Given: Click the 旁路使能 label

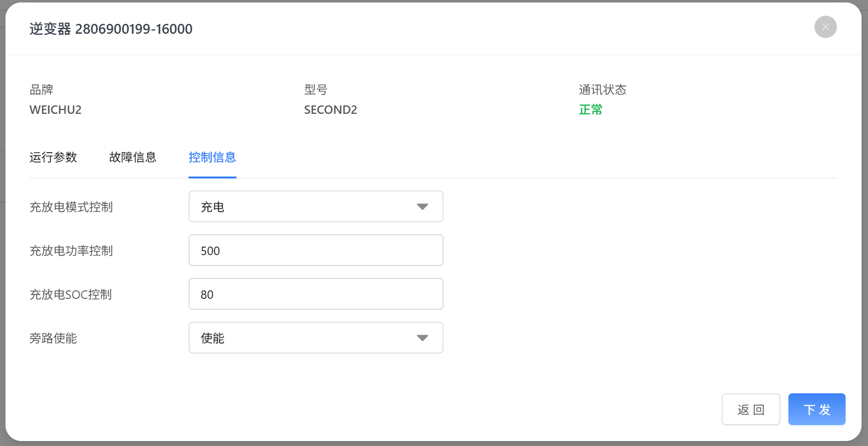Looking at the screenshot, I should click(x=53, y=338).
